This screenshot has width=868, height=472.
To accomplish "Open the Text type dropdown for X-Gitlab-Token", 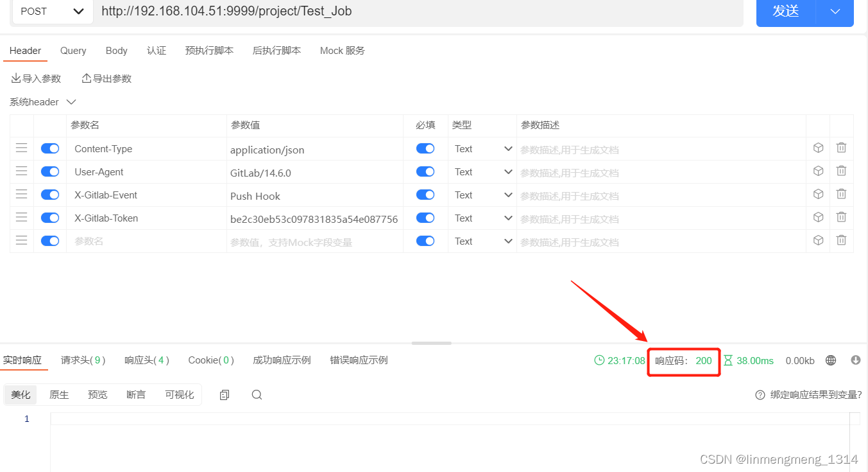I will (x=482, y=218).
